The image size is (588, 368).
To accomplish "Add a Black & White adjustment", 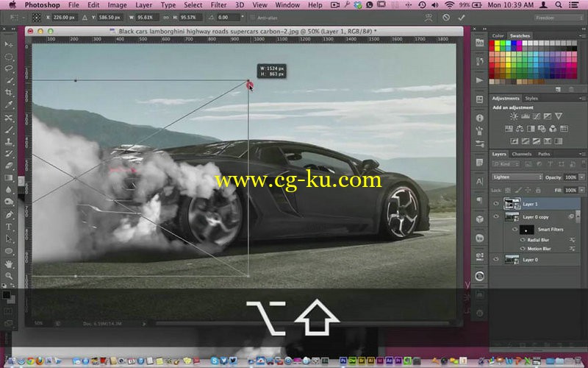I will click(x=531, y=129).
